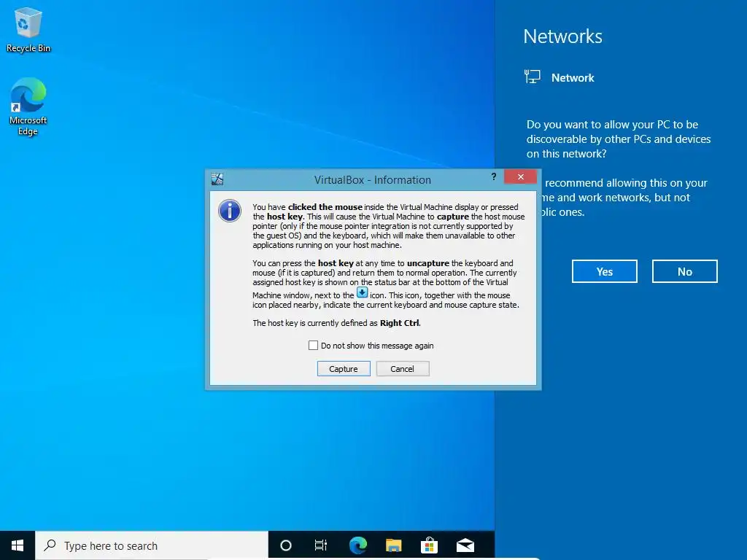Click the Network computer icon in panel
Image resolution: width=747 pixels, height=560 pixels.
532,77
